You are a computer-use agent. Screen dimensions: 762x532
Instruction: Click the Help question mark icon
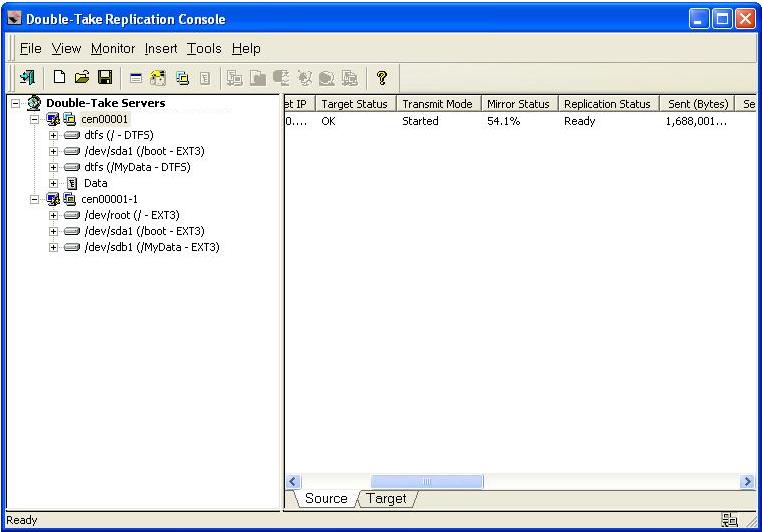[x=381, y=77]
